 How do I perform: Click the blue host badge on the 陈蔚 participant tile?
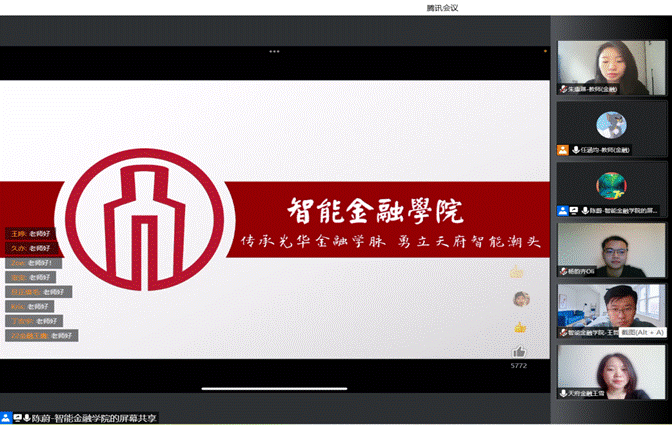[562, 211]
